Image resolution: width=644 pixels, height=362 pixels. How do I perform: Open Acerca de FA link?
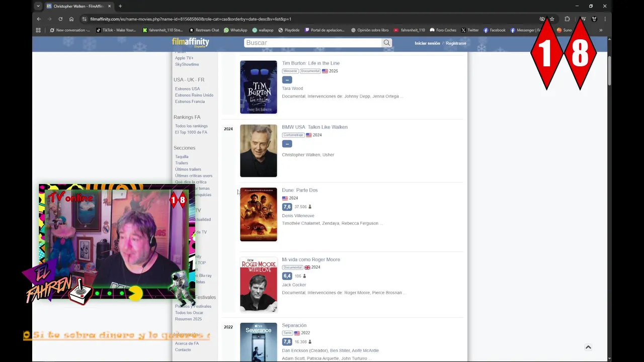click(187, 343)
